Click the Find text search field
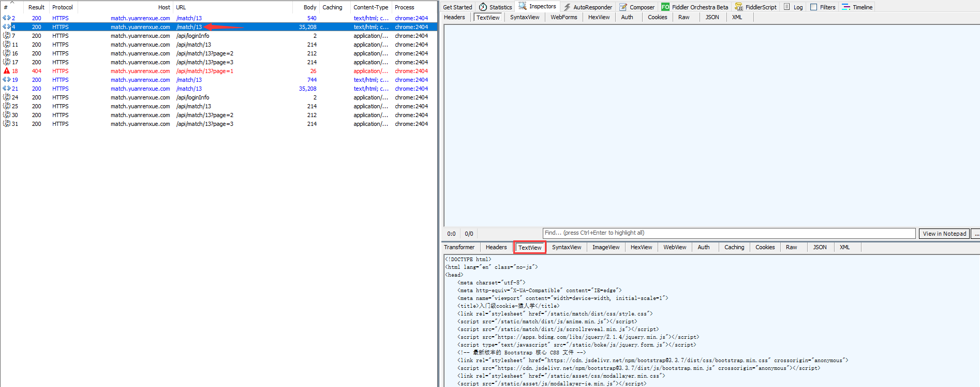 coord(729,233)
